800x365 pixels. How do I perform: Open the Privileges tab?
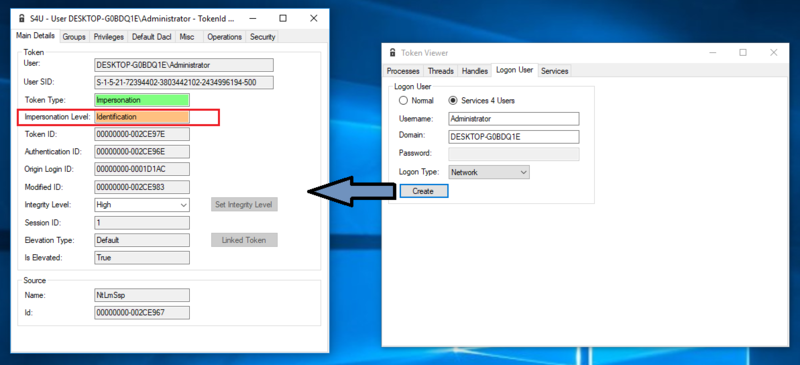click(109, 37)
